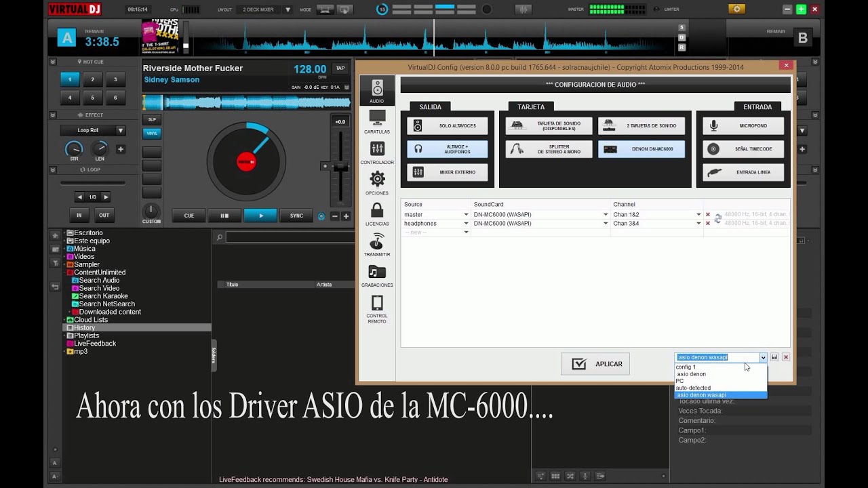Remove the master source row
Viewport: 868px width, 488px height.
tap(708, 215)
